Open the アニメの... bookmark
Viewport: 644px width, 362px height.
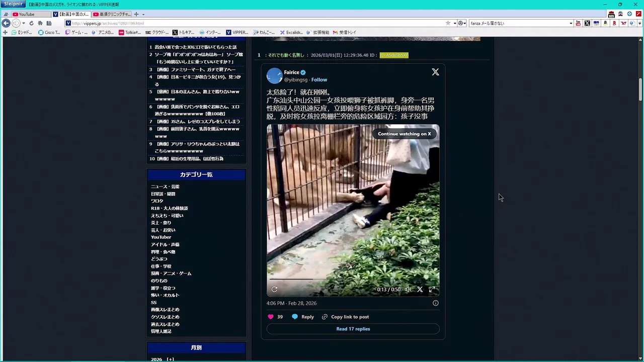point(103,32)
